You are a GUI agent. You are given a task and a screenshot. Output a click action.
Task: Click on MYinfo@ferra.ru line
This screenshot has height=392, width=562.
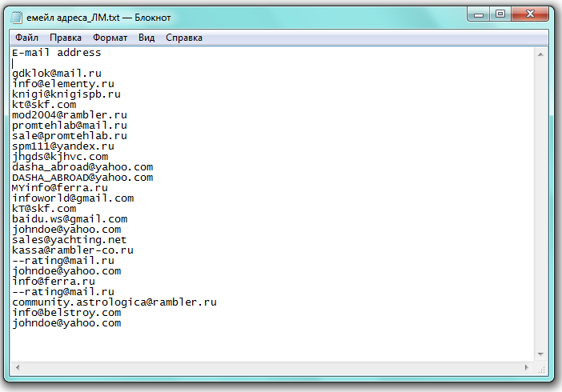[60, 188]
